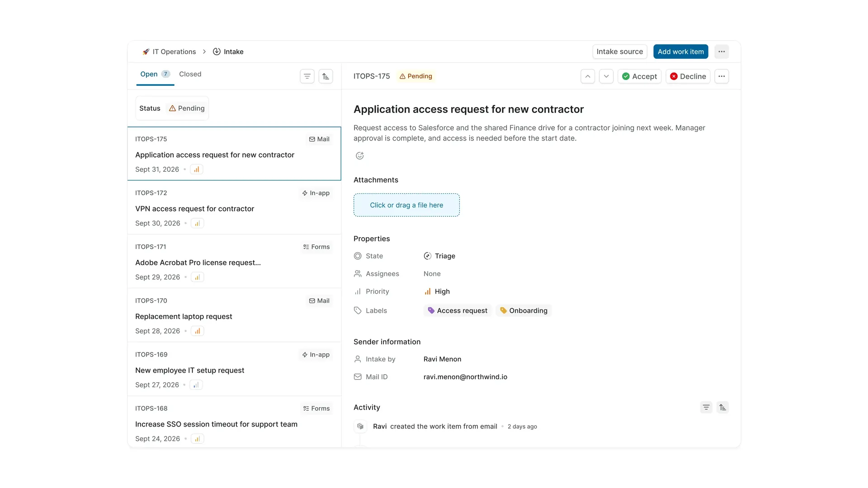Click the priority icon on ITOPS-171 row
This screenshot has width=868, height=488.
(x=198, y=277)
